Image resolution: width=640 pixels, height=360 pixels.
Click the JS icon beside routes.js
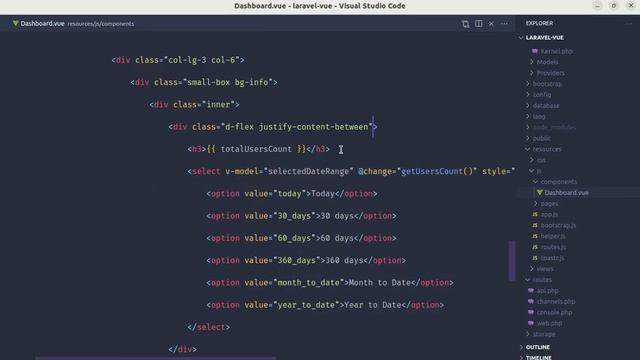(535, 247)
